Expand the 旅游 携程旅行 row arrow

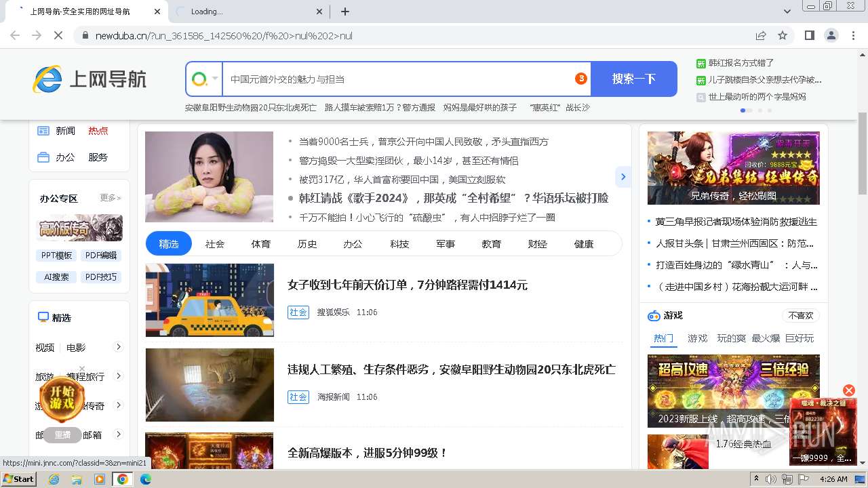(x=118, y=376)
